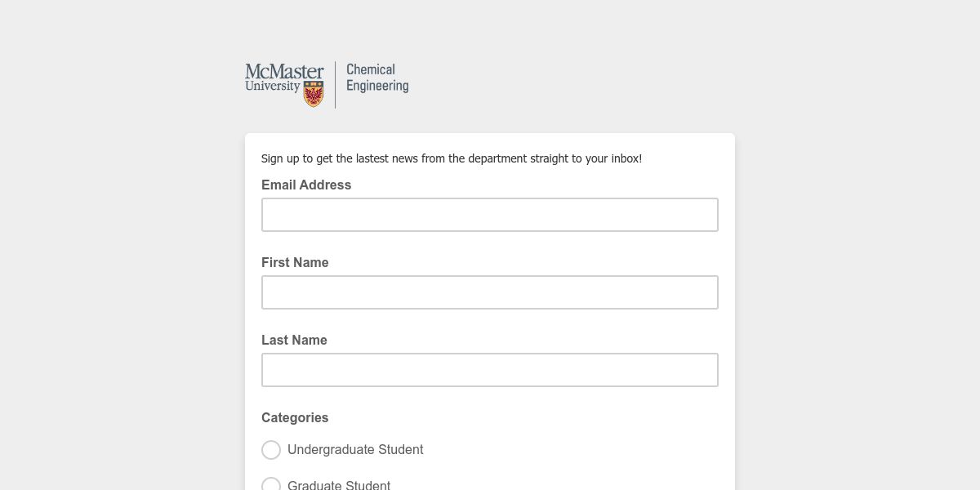Click the vertical divider in the logo

(335, 84)
